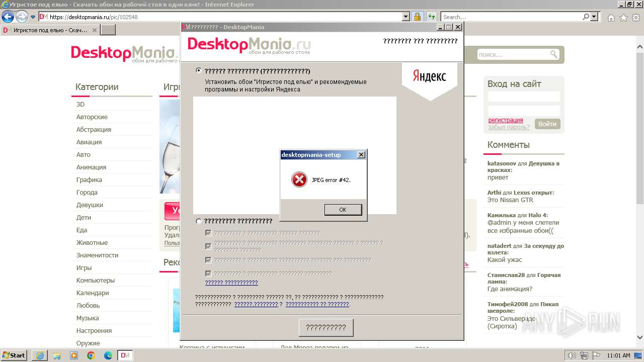Open the Музыка category
This screenshot has width=644, height=362.
point(88,318)
